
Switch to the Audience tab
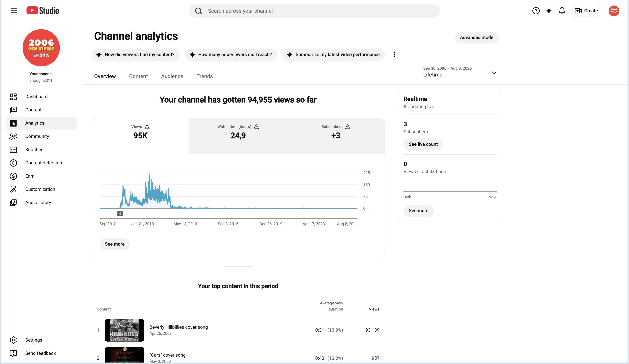pyautogui.click(x=172, y=76)
